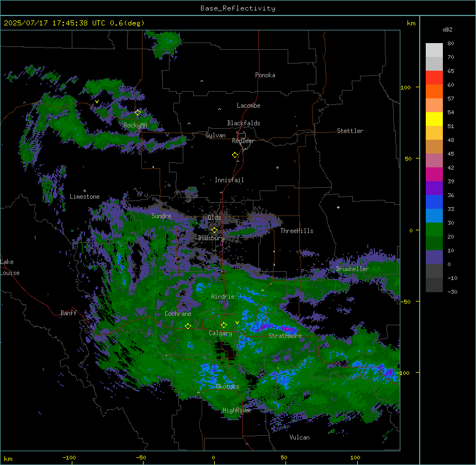This screenshot has width=476, height=465.
Task: Click the asterisk marker east of Innisfail
Action: coord(277,167)
